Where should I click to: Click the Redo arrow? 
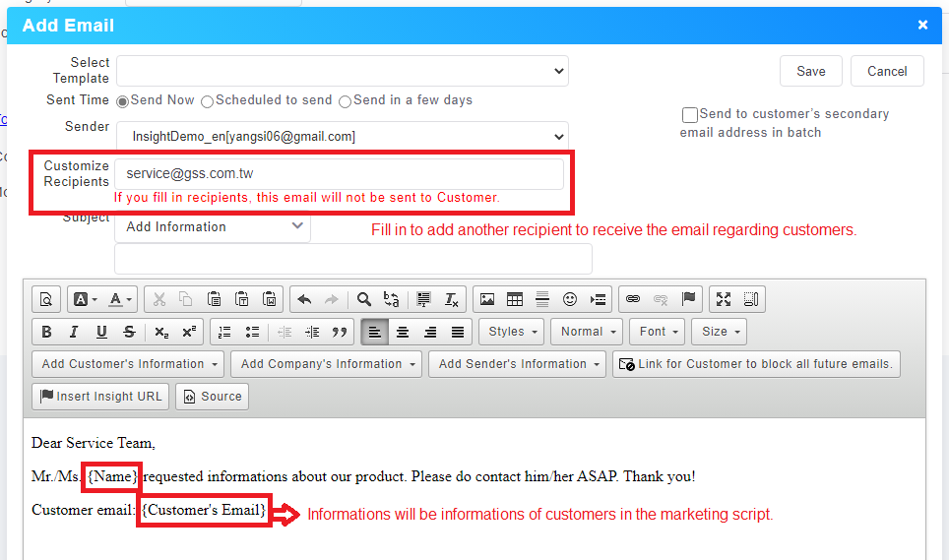click(331, 299)
